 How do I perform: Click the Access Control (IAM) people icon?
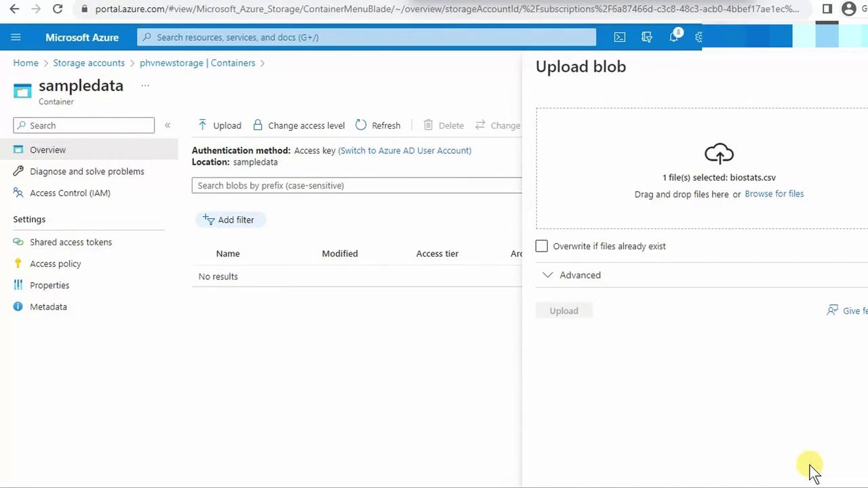pos(18,193)
